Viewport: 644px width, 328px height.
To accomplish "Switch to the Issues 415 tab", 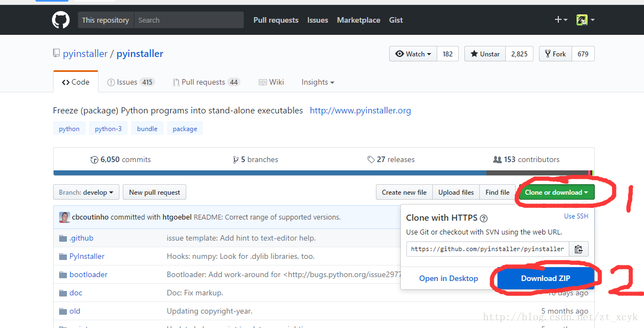I will point(130,82).
